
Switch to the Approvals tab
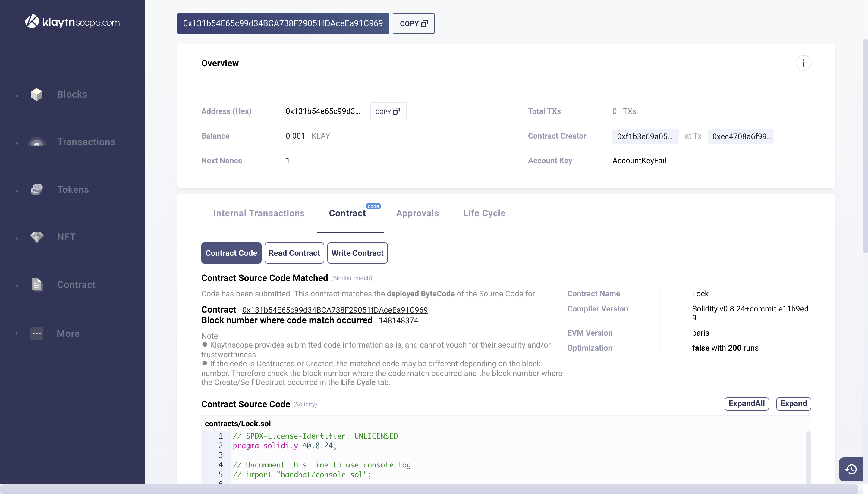click(x=417, y=213)
